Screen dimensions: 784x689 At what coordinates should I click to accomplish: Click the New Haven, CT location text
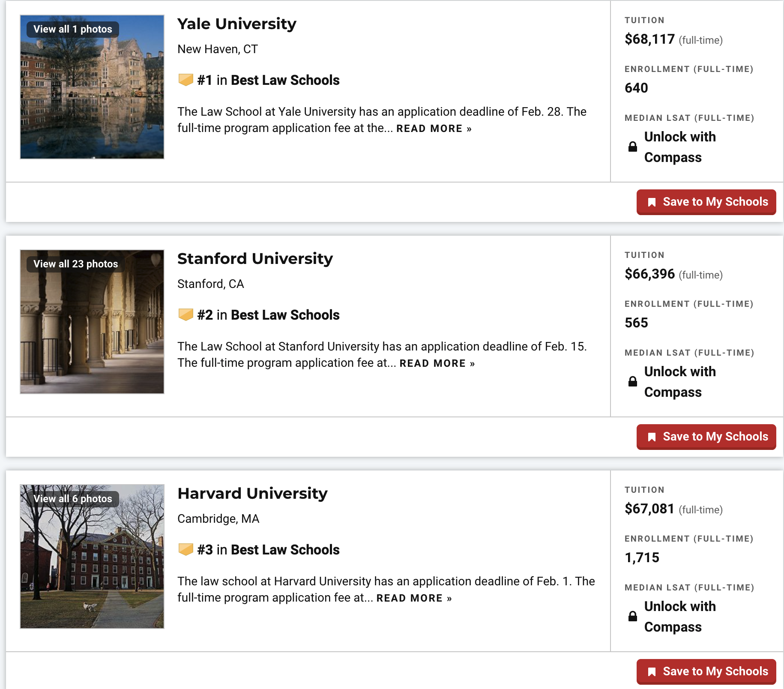pyautogui.click(x=218, y=49)
